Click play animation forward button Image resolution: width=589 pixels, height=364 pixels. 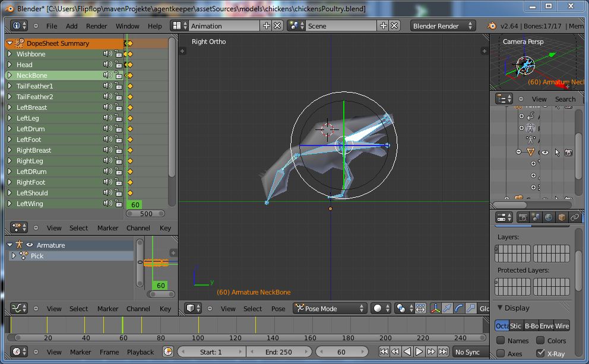[x=419, y=352]
